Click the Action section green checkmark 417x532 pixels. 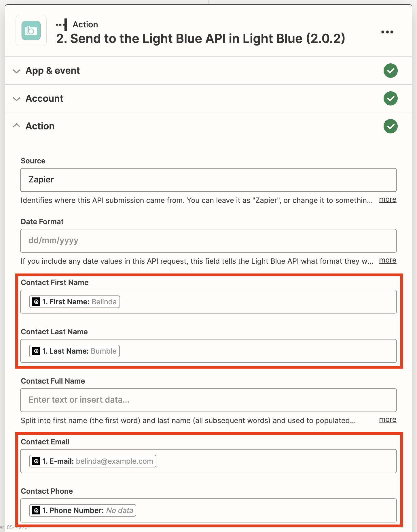[x=391, y=126]
